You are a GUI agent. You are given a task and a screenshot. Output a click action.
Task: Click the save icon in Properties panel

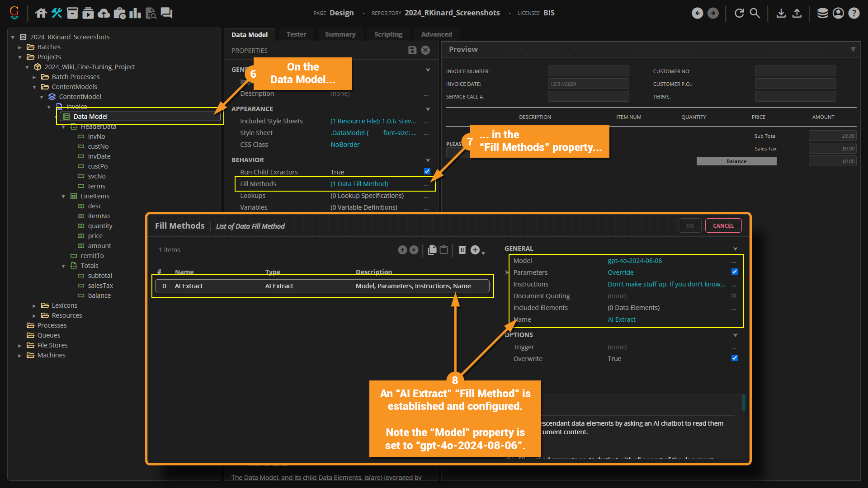tap(412, 50)
